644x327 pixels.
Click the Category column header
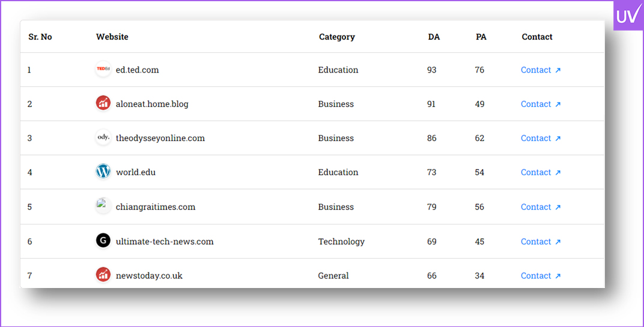tap(336, 37)
